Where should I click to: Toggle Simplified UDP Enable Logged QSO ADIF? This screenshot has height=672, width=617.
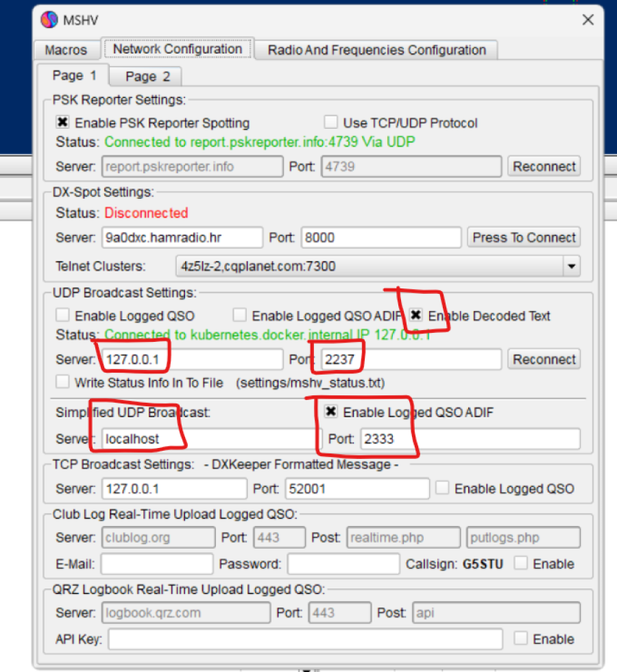click(x=330, y=412)
